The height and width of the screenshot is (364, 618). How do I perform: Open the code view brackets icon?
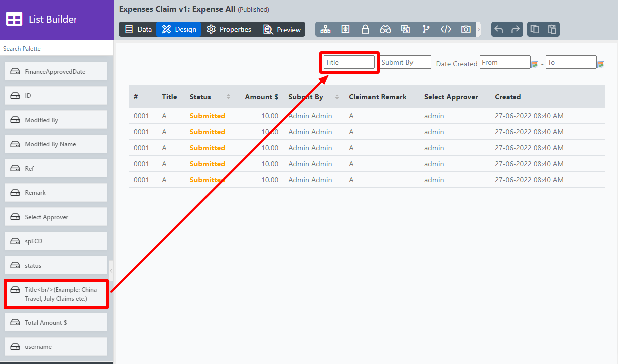click(446, 29)
